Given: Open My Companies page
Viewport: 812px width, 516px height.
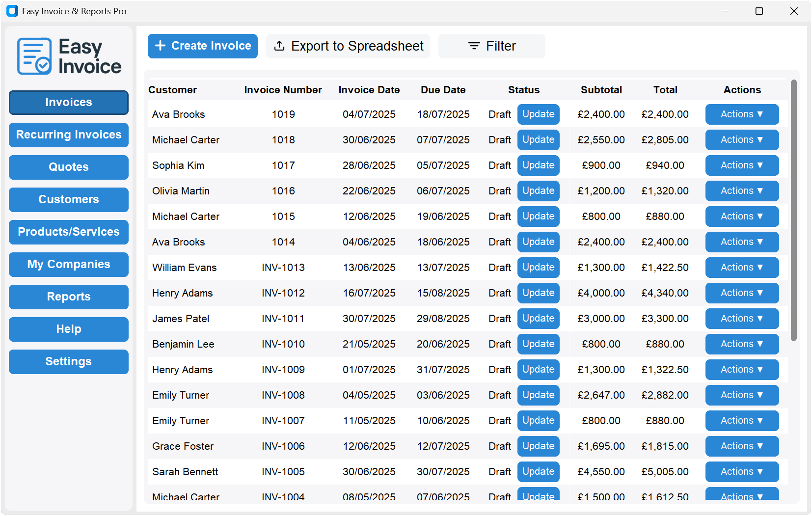Looking at the screenshot, I should pyautogui.click(x=69, y=264).
